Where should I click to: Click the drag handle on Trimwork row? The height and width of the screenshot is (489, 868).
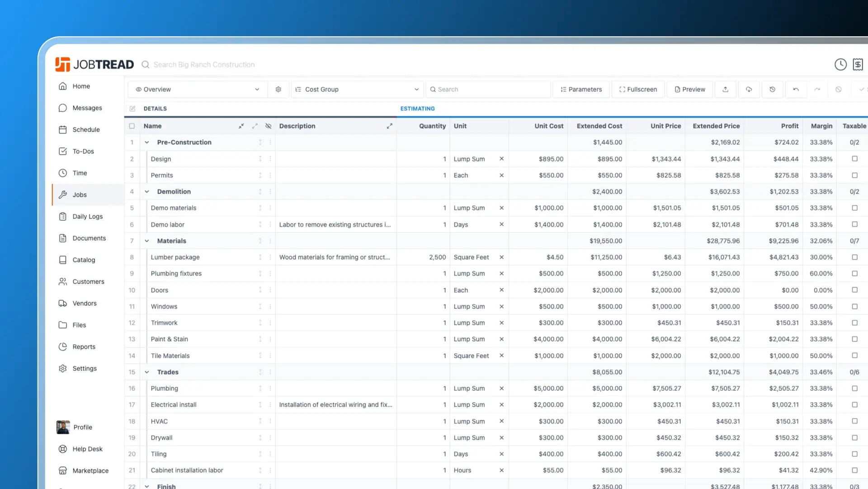click(260, 323)
